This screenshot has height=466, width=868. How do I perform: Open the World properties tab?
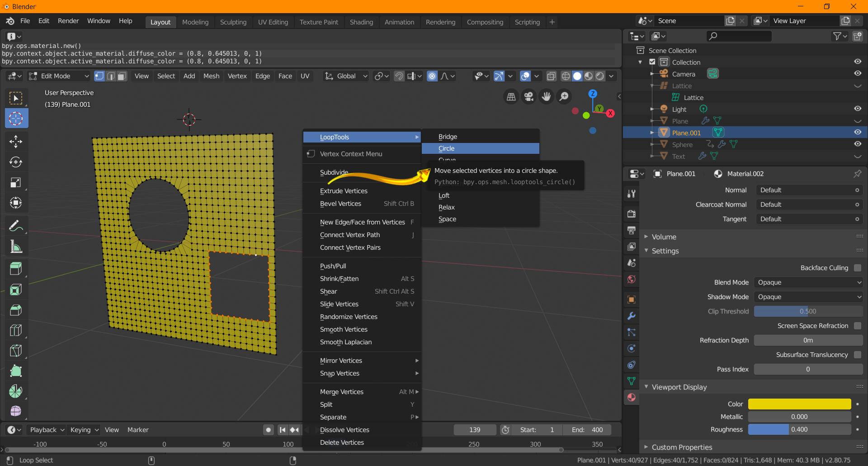click(x=631, y=279)
